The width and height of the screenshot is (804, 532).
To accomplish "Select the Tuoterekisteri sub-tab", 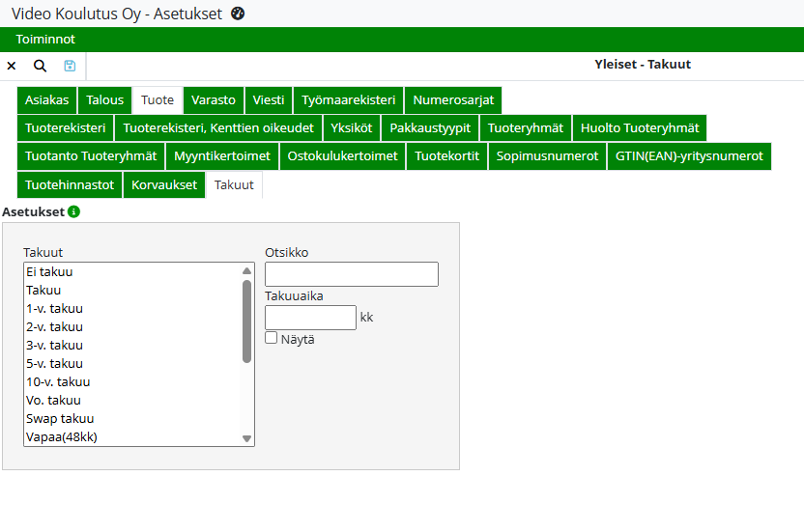I will [x=66, y=128].
